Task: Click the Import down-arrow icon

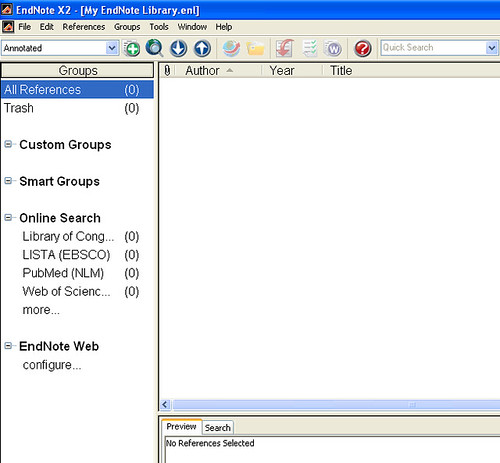Action: click(x=178, y=48)
